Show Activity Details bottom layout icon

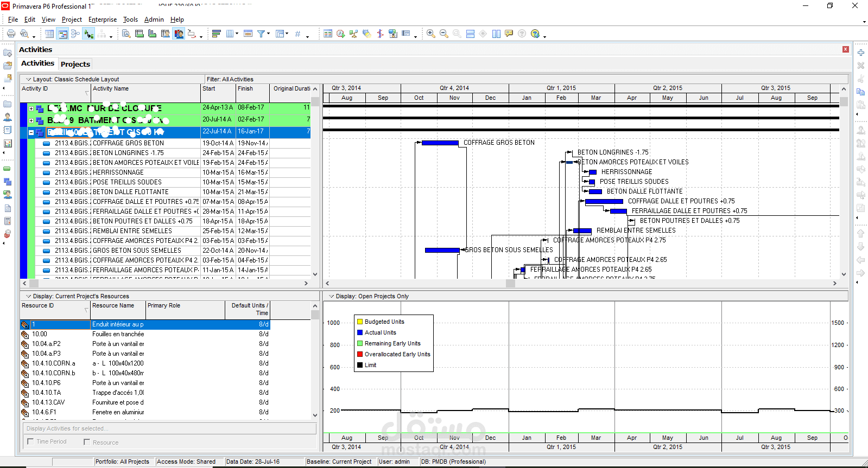click(126, 34)
